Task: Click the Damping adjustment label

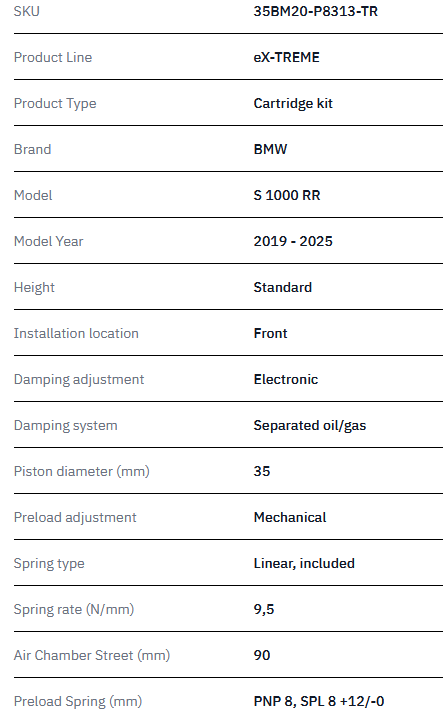Action: [79, 379]
